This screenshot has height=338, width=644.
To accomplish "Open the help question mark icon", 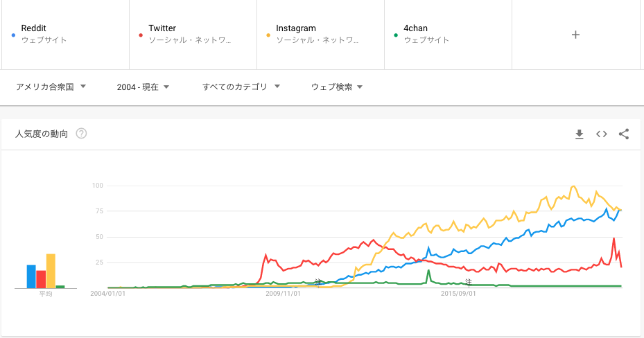I will point(81,133).
